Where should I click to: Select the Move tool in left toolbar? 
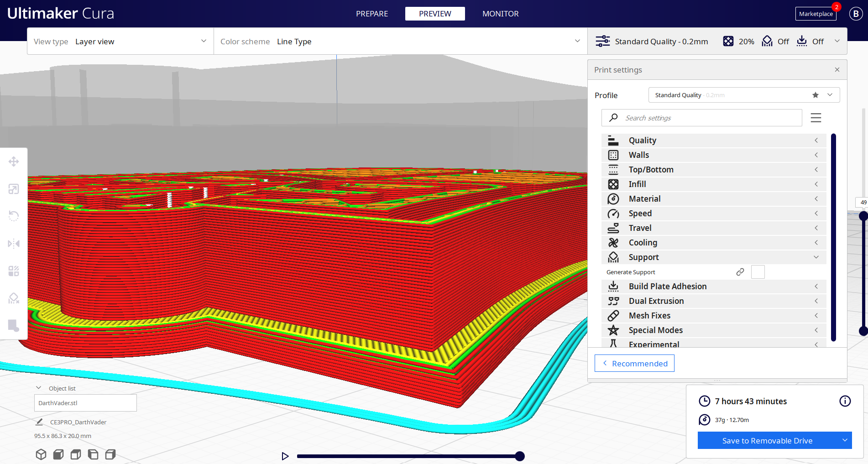coord(14,162)
